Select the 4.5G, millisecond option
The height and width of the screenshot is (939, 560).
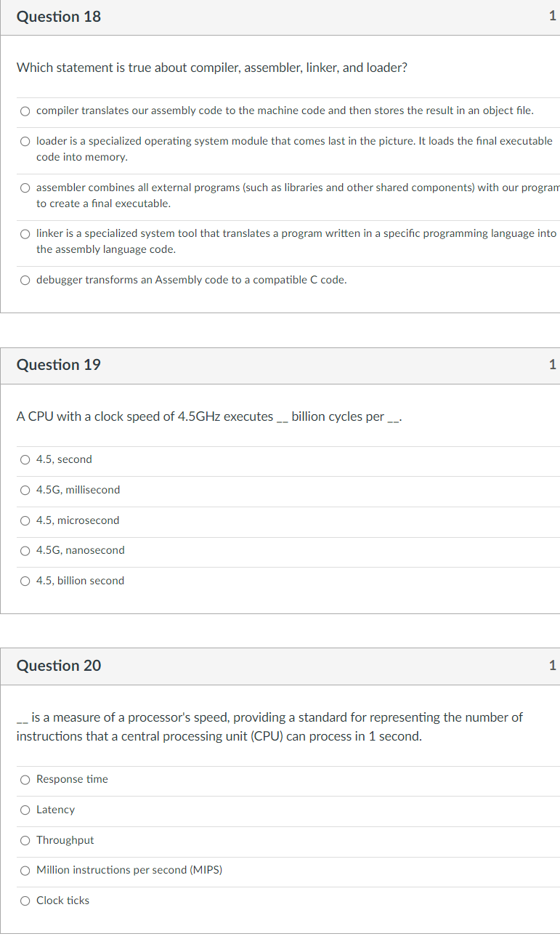pos(25,490)
